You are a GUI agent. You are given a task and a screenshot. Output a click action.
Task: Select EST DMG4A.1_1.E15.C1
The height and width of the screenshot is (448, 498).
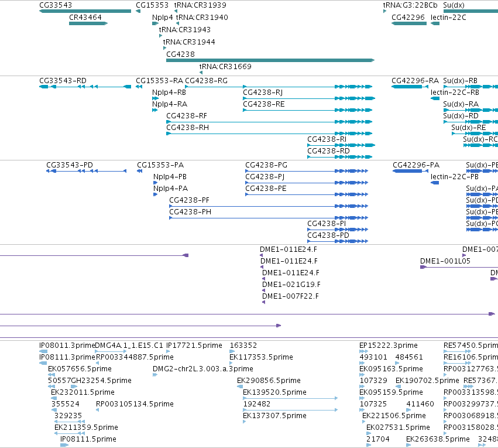[111, 351]
